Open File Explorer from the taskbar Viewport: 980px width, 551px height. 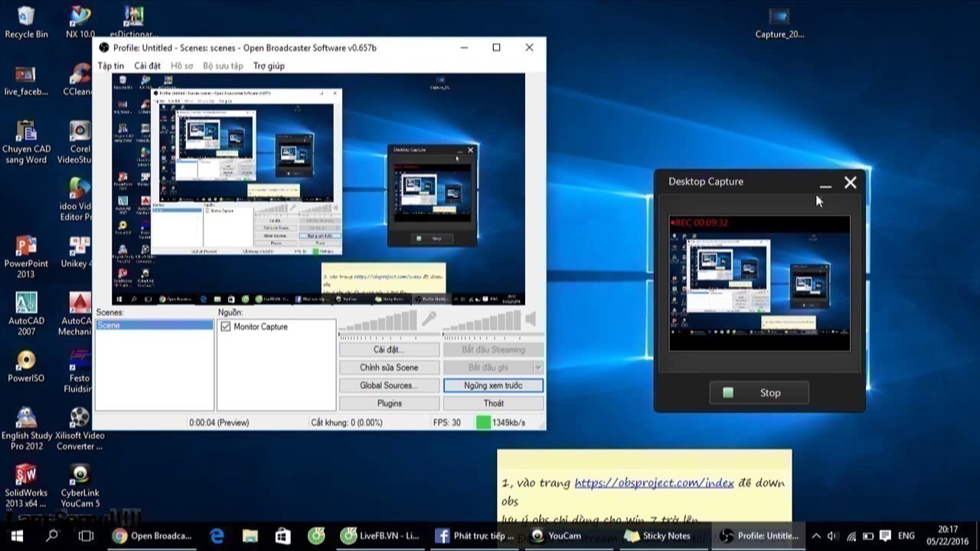250,536
